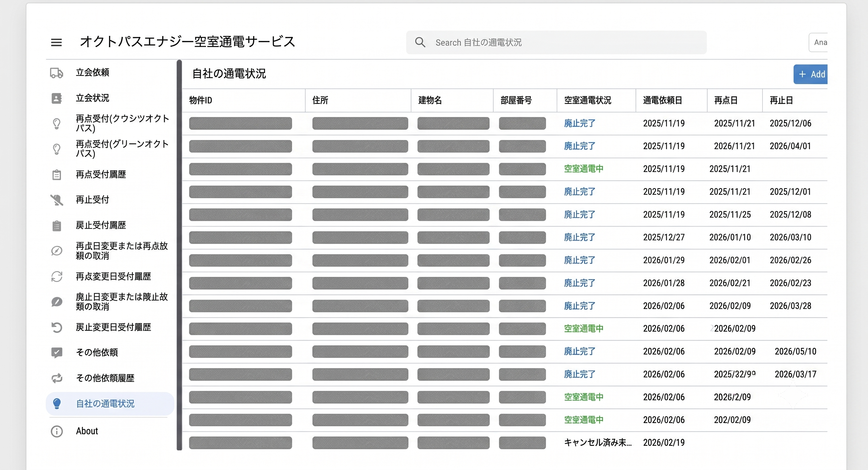Click the blue Add button
The image size is (868, 470).
click(810, 74)
